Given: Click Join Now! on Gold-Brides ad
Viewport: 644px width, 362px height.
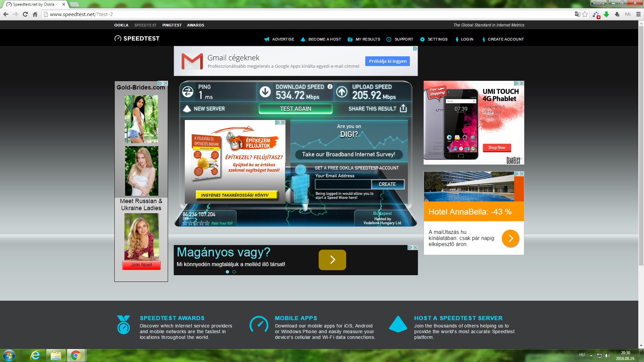Looking at the screenshot, I should point(141,265).
